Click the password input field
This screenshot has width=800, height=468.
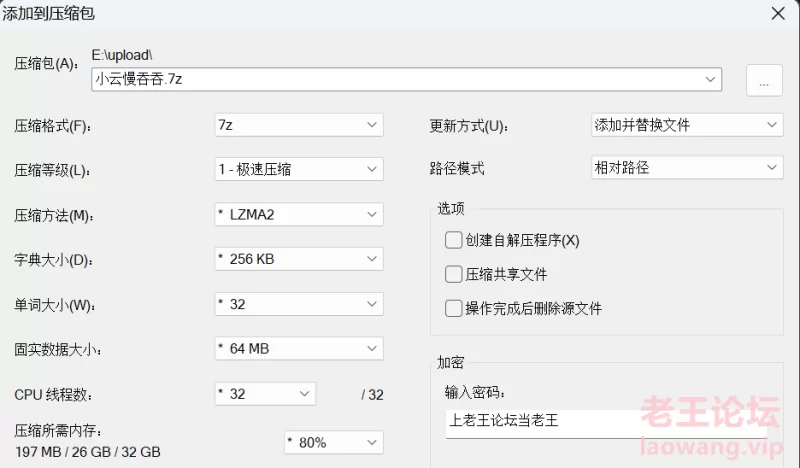coord(606,423)
